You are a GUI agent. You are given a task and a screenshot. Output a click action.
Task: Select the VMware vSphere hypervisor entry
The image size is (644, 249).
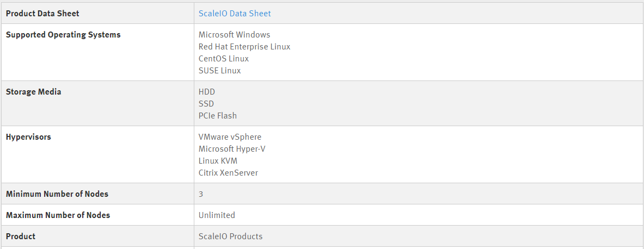click(x=230, y=137)
